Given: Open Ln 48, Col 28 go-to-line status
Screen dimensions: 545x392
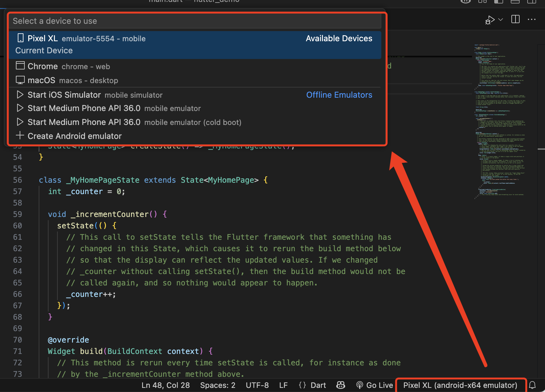Looking at the screenshot, I should (x=166, y=385).
